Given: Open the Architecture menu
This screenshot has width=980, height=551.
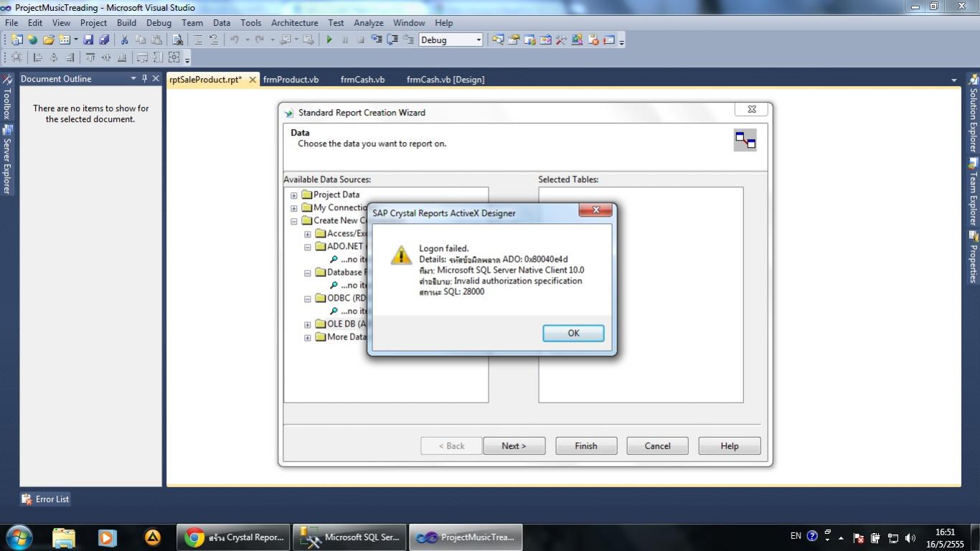Looking at the screenshot, I should point(294,23).
